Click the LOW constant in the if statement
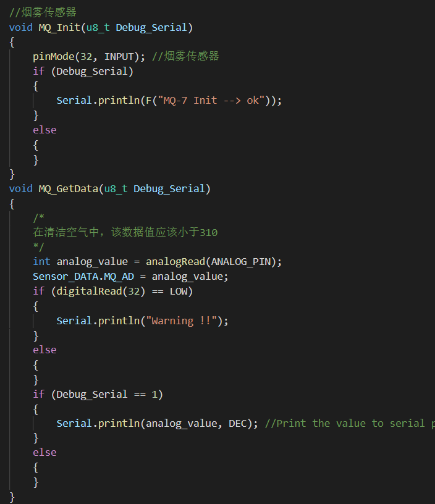Screen dimensions: 435x504 pyautogui.click(x=179, y=291)
